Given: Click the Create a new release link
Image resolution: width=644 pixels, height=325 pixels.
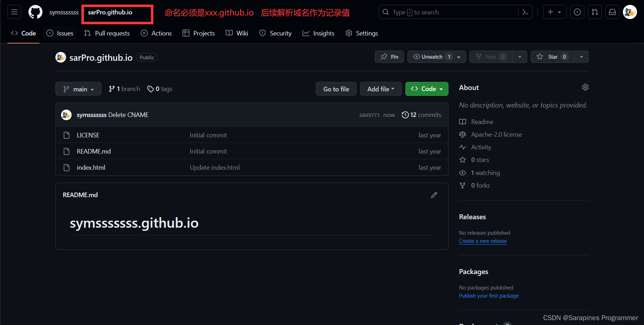Looking at the screenshot, I should click(x=483, y=241).
